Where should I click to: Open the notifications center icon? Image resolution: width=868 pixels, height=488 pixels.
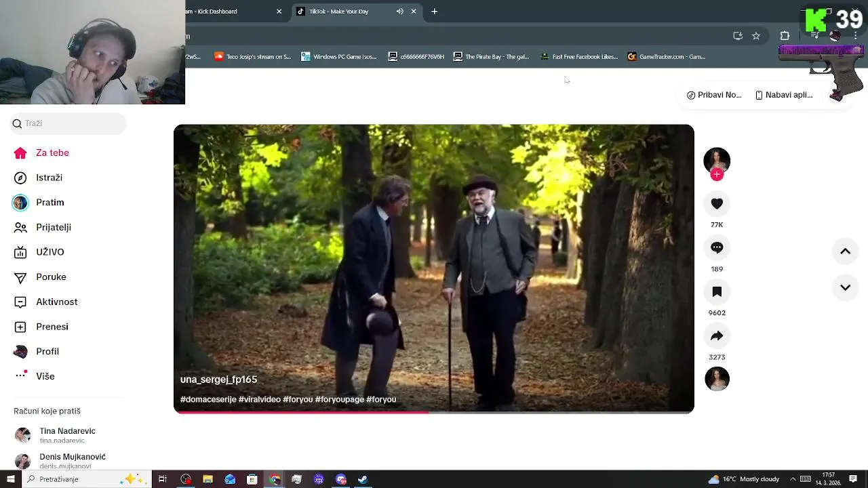click(853, 479)
